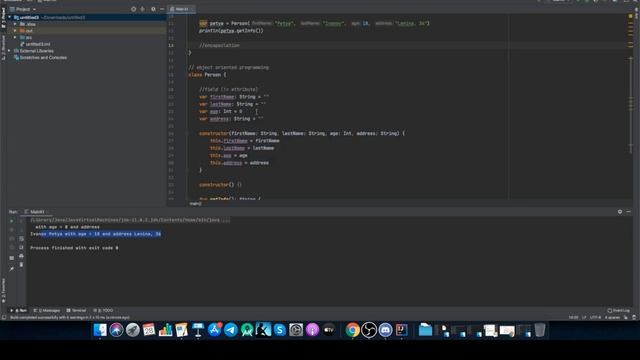Screen dimensions: 640x360
Task: Open Finder from the Dock
Action: (100, 330)
